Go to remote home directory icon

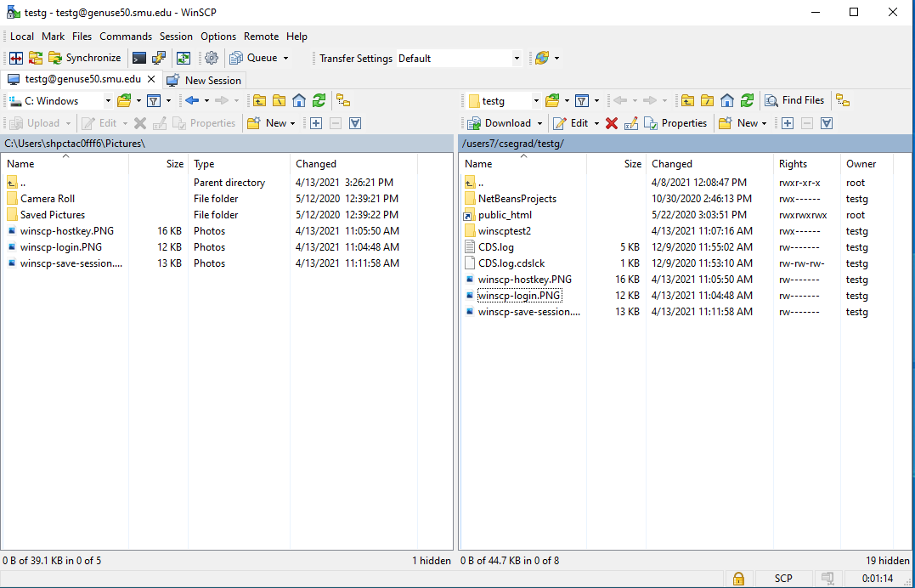click(x=727, y=101)
